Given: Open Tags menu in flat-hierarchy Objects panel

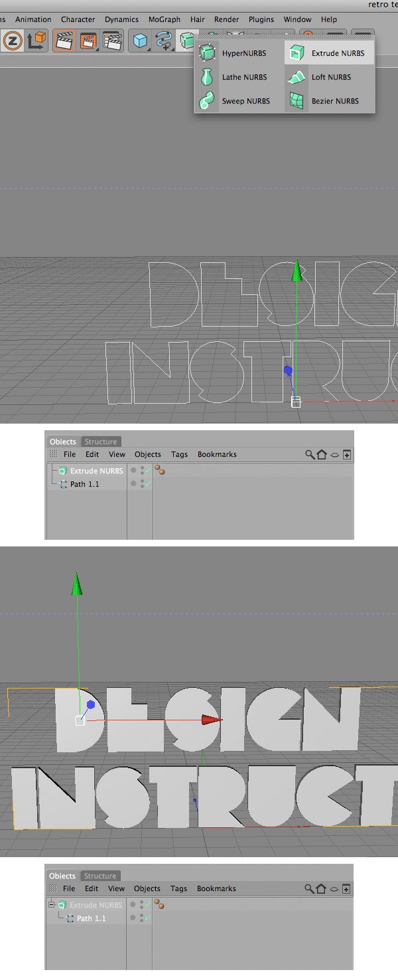Looking at the screenshot, I should point(179,455).
